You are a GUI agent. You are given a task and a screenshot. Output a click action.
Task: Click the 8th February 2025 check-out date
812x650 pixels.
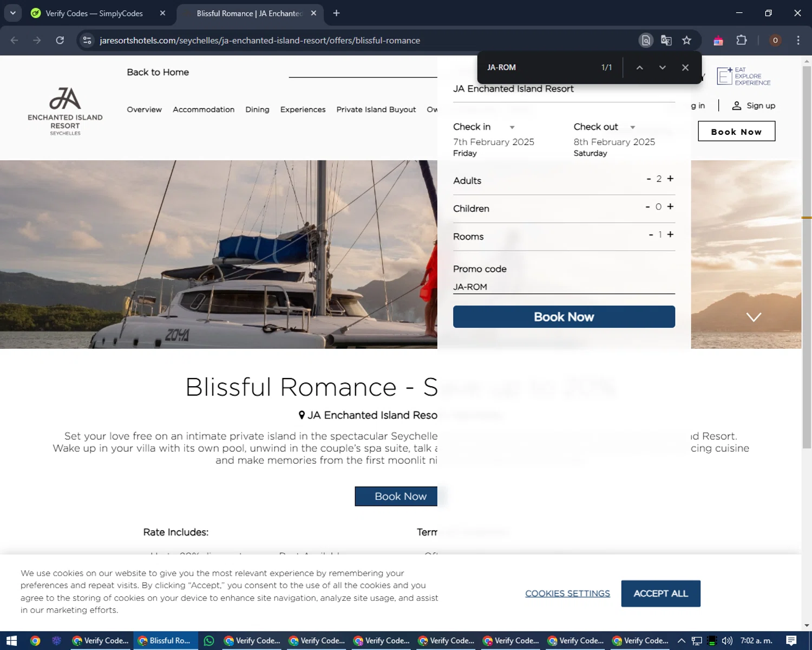(614, 142)
